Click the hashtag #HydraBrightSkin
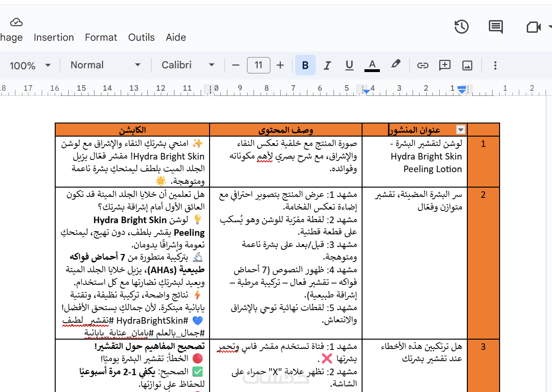552x392 pixels. [x=153, y=320]
